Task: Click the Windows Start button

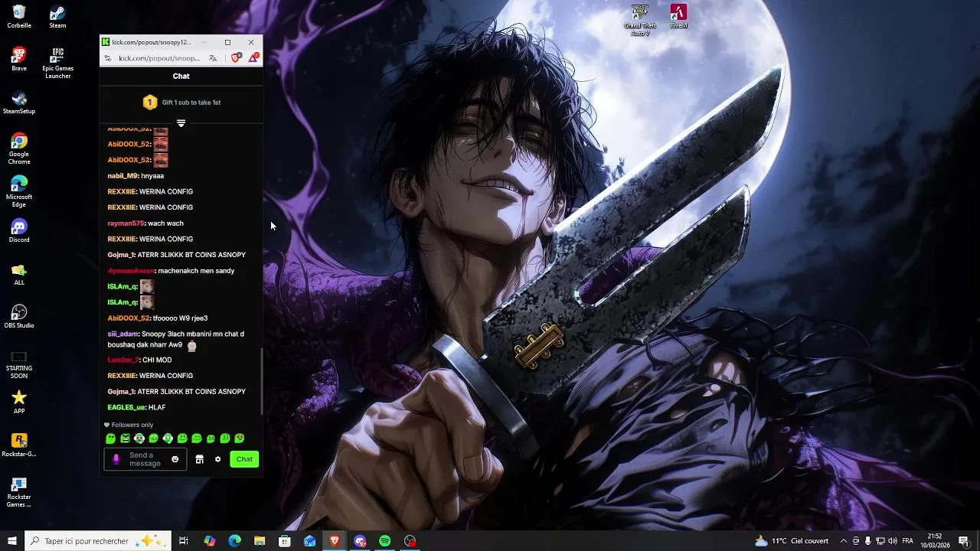Action: 12,541
